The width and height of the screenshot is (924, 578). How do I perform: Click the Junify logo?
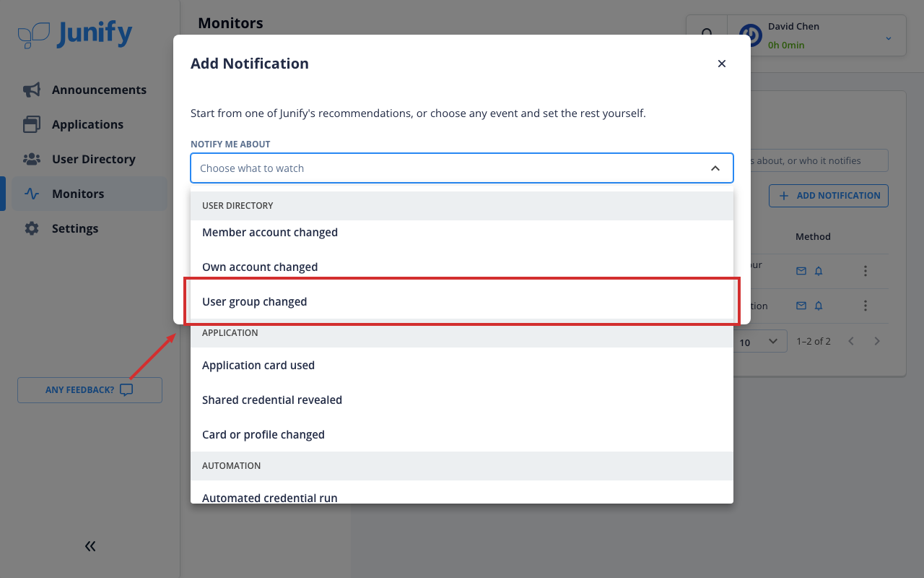75,34
